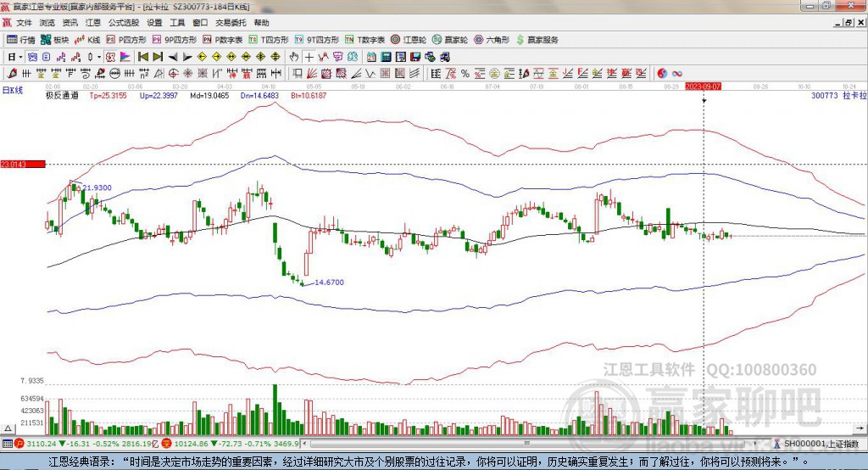
Task: Click the right arrow at volume panel edge
Action: [x=860, y=428]
